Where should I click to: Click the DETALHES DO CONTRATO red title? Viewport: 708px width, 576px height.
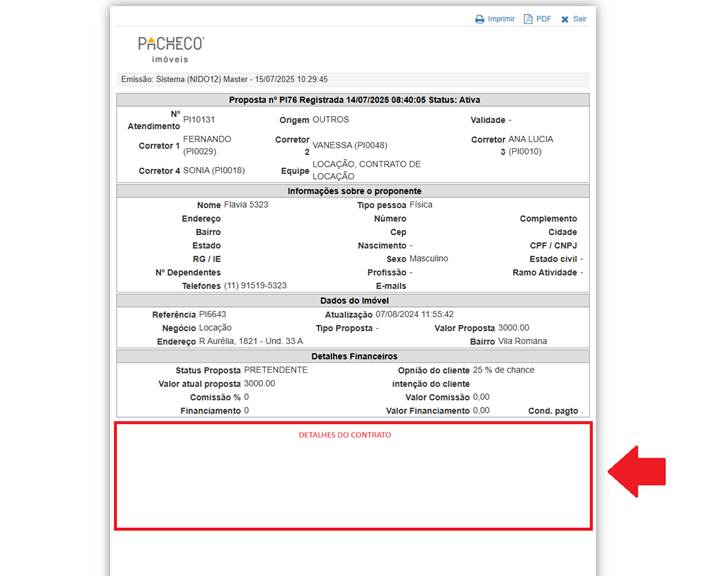coord(345,435)
